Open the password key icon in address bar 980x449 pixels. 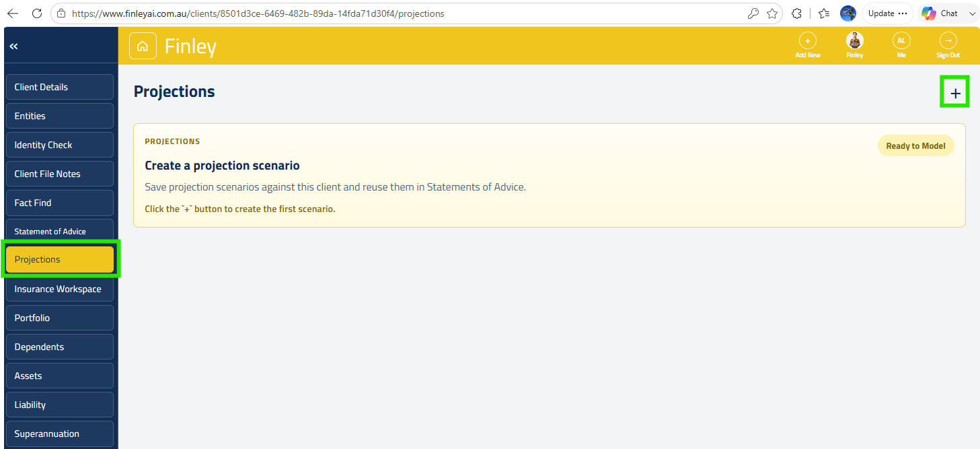pyautogui.click(x=753, y=13)
